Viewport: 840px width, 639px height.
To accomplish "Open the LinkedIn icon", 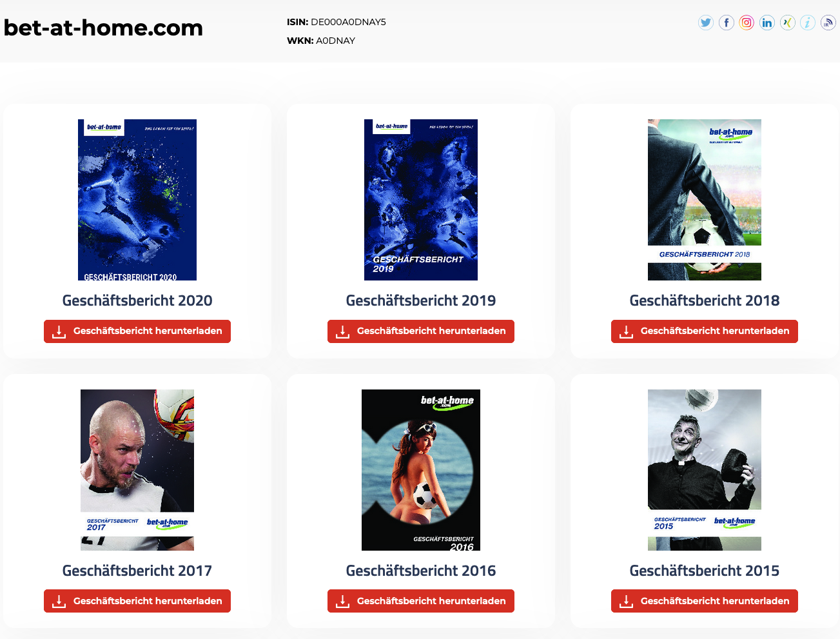I will pos(767,23).
